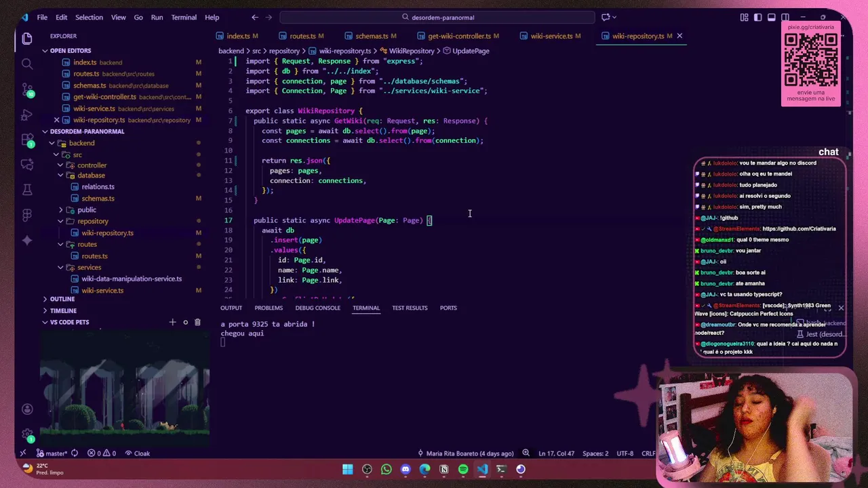868x488 pixels.
Task: Open wiki-data-manipulation-service.ts in the tree
Action: coord(132,279)
